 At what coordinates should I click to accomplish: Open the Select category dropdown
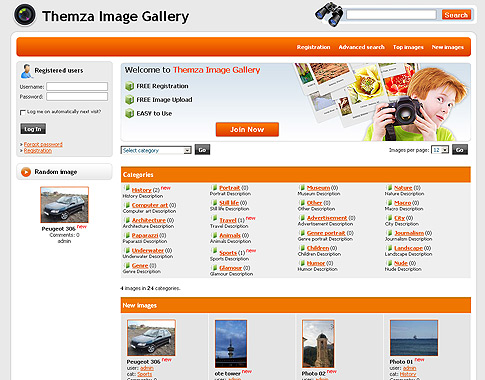click(x=156, y=150)
